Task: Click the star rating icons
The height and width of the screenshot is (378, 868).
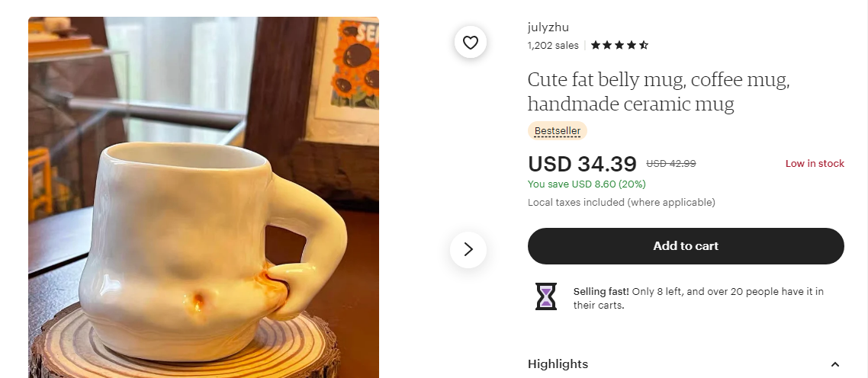Action: click(x=619, y=45)
